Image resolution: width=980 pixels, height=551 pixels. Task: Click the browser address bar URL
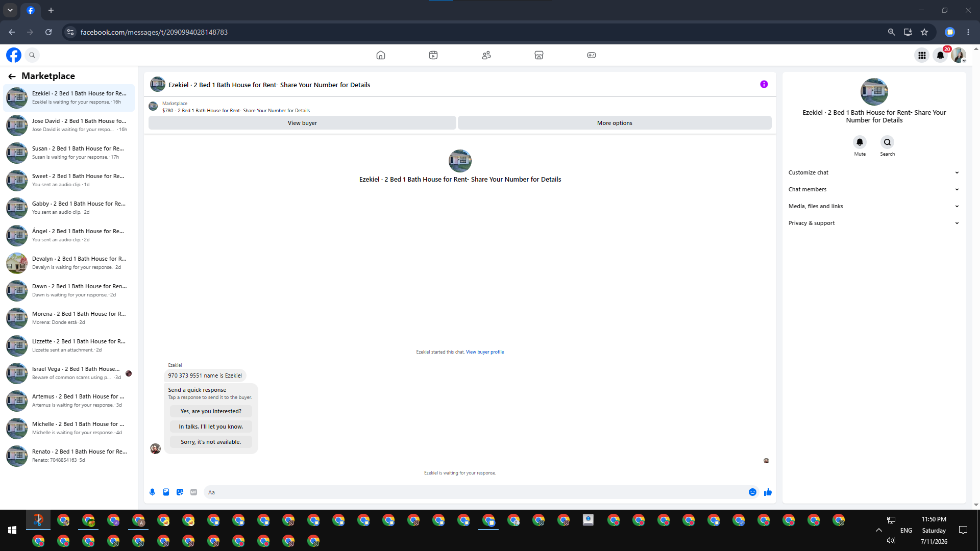154,32
